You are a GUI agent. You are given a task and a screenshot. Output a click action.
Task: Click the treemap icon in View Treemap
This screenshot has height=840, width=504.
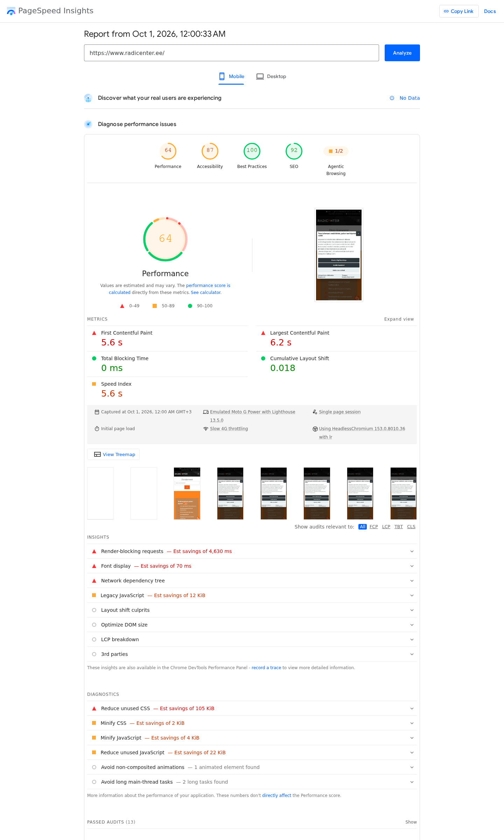pos(98,454)
